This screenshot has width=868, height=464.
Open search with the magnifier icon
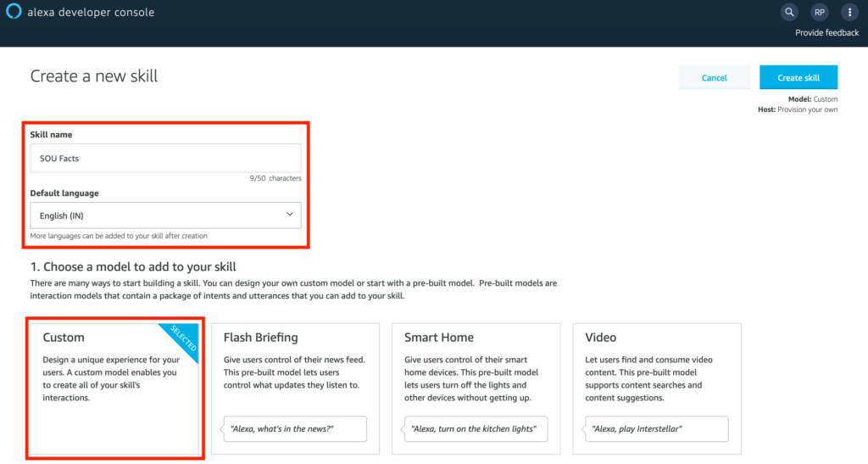tap(789, 13)
